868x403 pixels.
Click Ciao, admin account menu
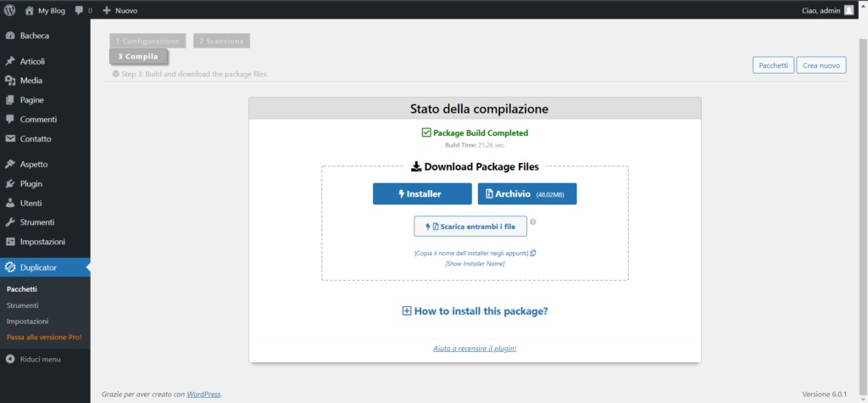(x=827, y=10)
